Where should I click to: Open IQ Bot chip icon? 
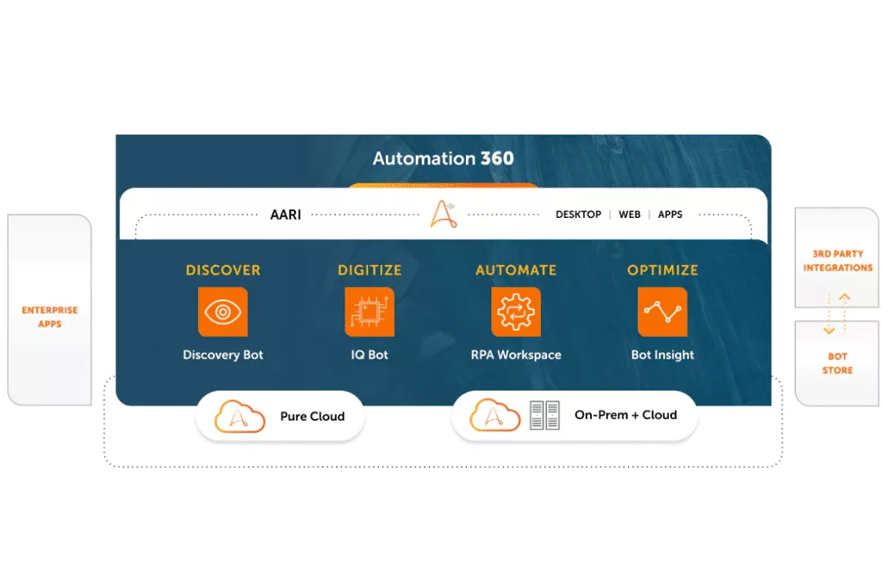pos(370,311)
